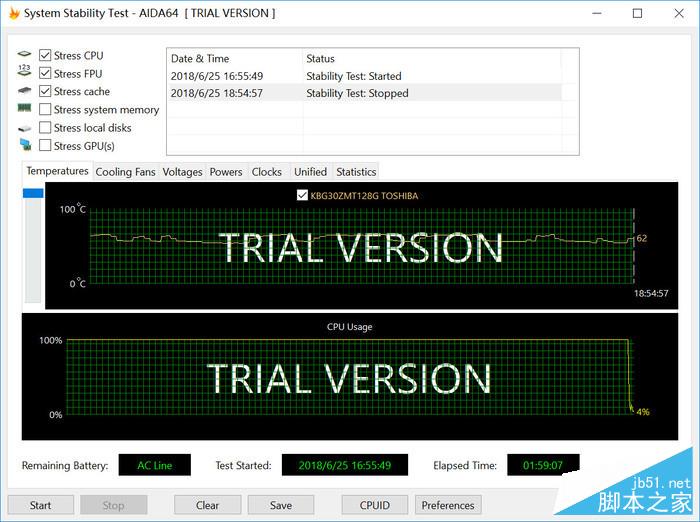Click the green memory module icon
700x522 pixels.
(24, 108)
